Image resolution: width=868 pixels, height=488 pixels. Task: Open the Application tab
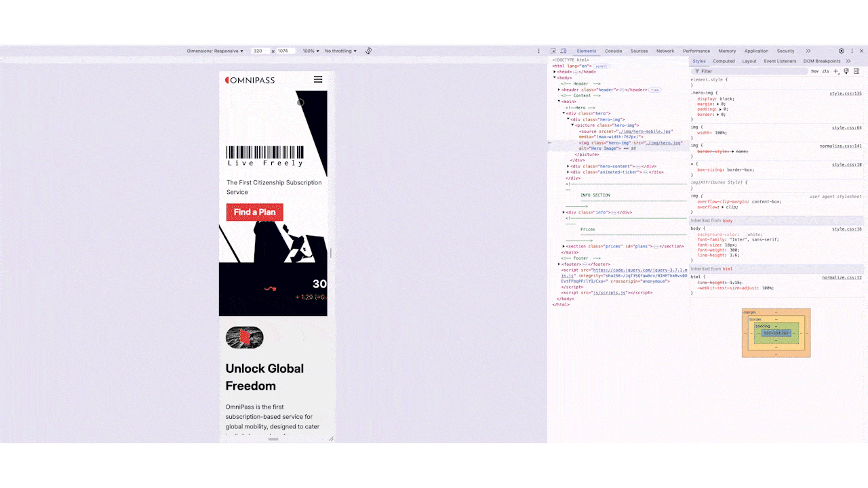[756, 51]
